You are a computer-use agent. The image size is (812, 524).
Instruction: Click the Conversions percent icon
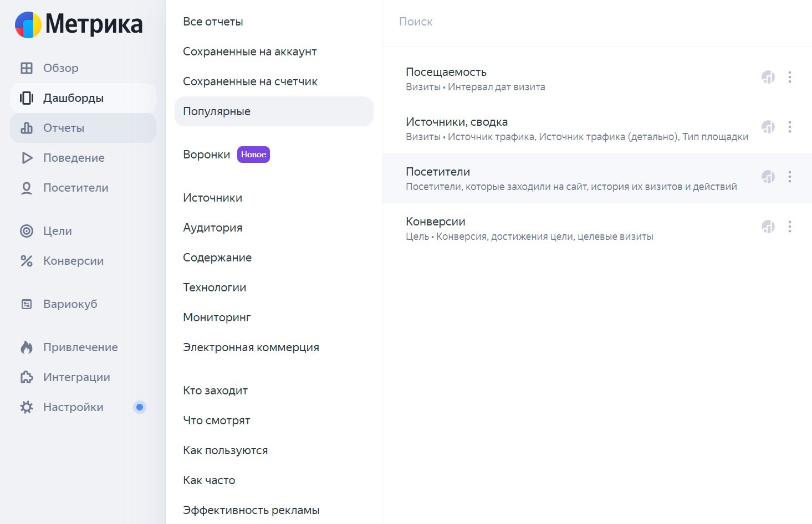point(27,261)
